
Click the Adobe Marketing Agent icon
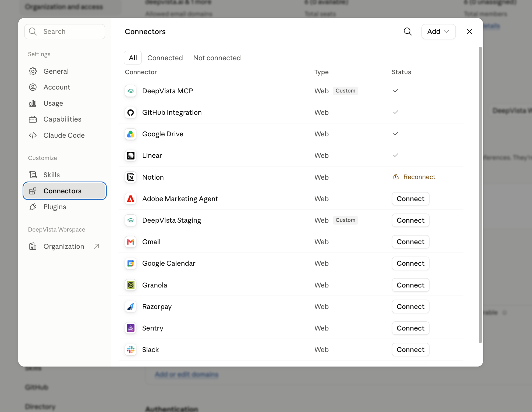click(x=131, y=199)
